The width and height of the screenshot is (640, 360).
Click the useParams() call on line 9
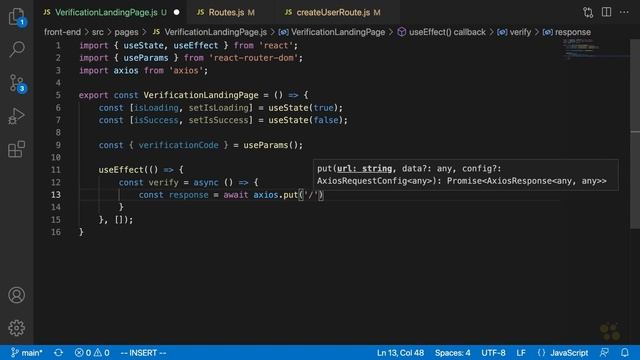[x=271, y=145]
